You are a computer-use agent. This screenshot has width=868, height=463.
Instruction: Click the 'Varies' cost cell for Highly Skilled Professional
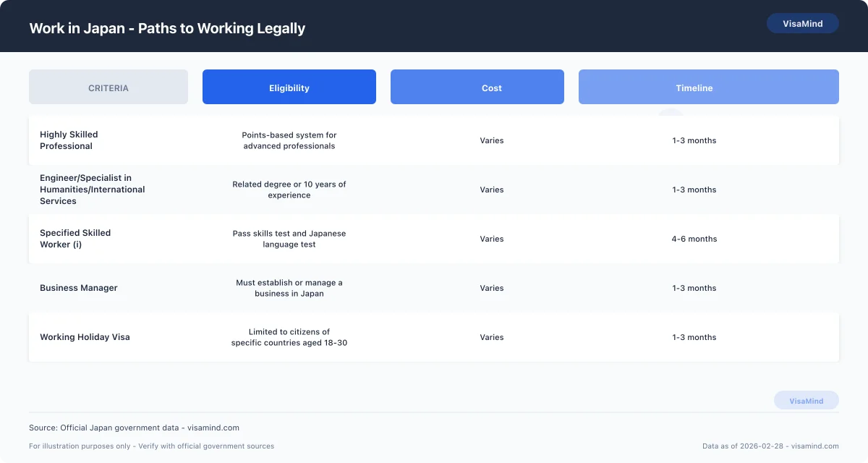click(492, 140)
